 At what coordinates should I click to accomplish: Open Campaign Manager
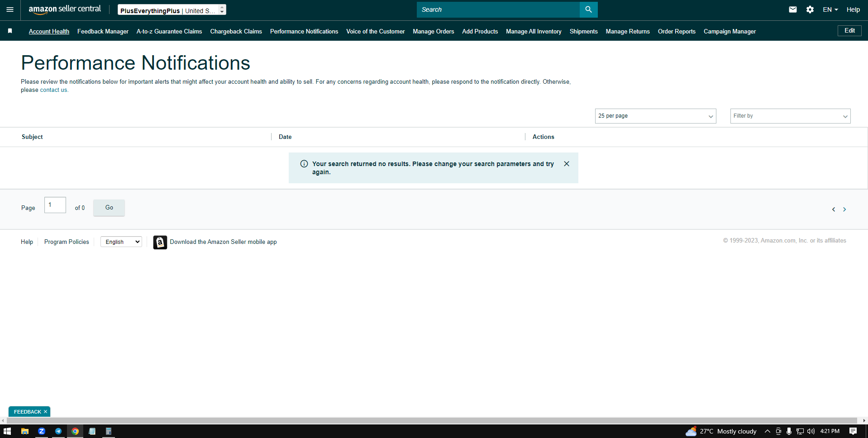click(x=730, y=31)
